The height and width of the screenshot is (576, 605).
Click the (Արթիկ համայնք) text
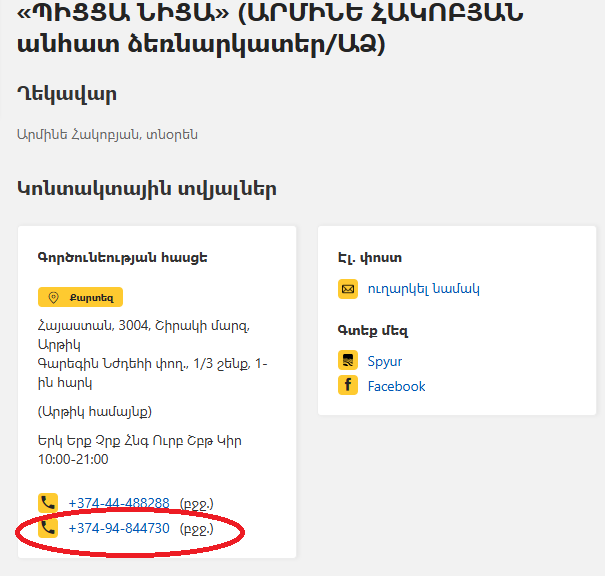(x=95, y=412)
